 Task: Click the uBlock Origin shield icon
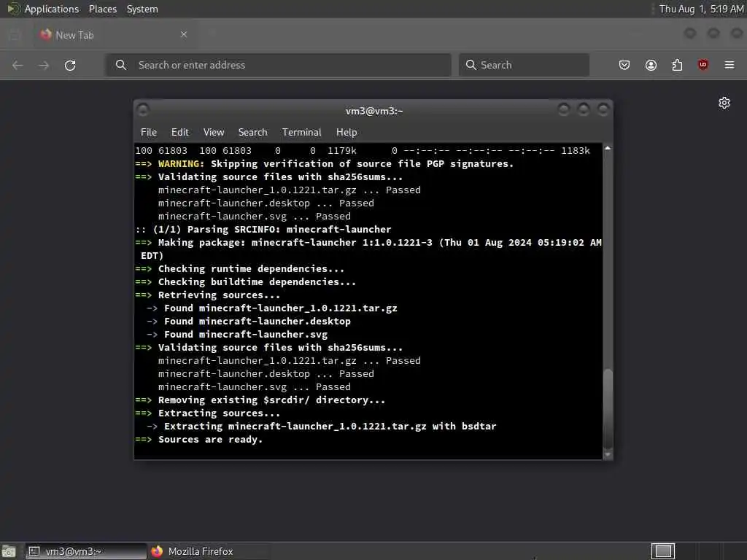pos(703,65)
